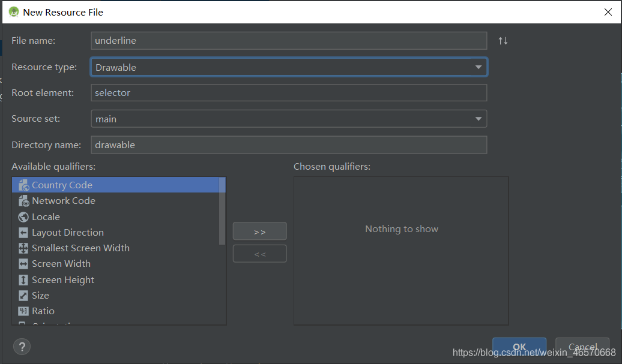622x364 pixels.
Task: Open the Resource type dropdown
Action: [x=479, y=67]
